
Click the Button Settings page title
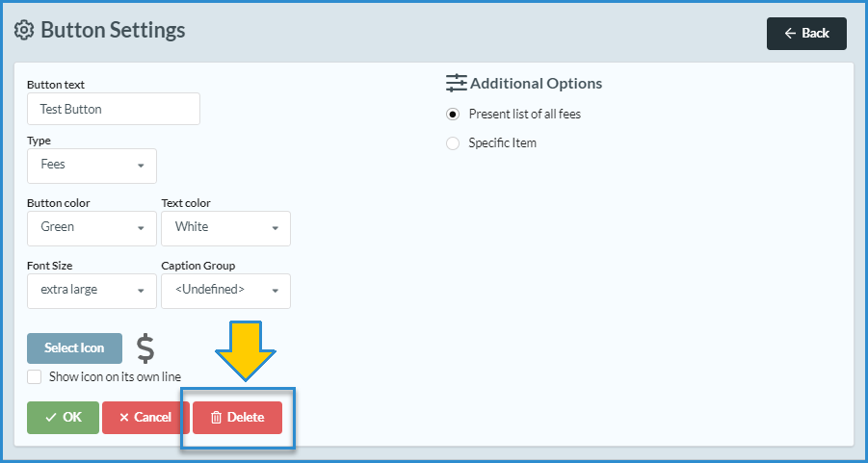click(113, 31)
